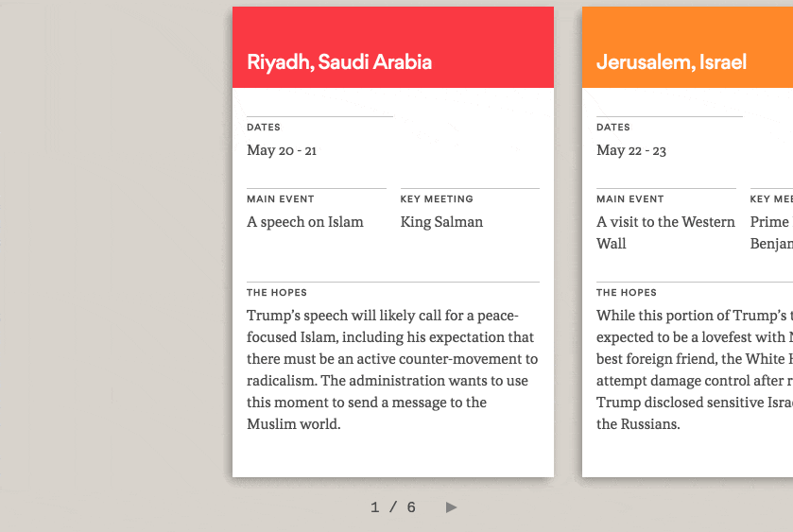Click the DATES label in the Riyadh card
The height and width of the screenshot is (532, 793).
pyautogui.click(x=264, y=128)
